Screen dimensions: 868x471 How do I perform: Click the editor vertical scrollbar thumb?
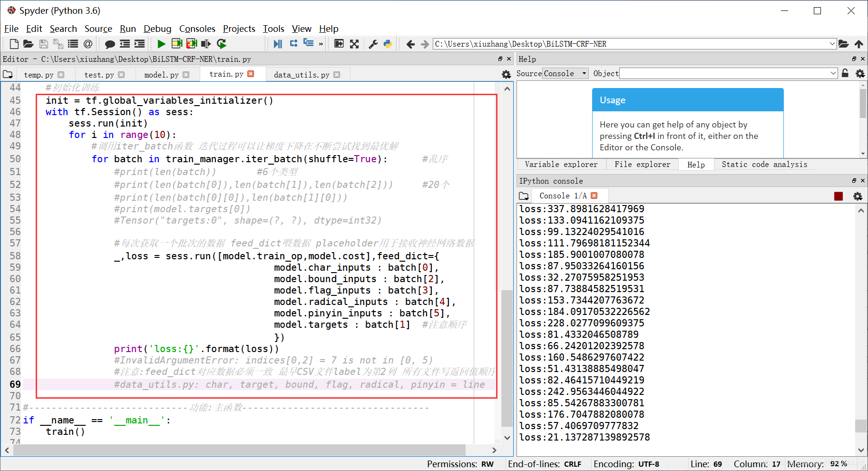click(x=507, y=358)
